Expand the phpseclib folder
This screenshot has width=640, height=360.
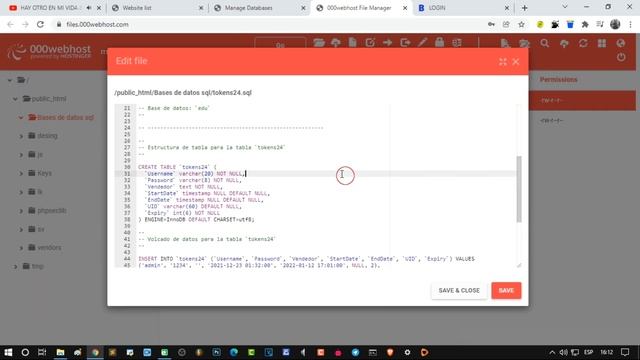(x=21, y=211)
